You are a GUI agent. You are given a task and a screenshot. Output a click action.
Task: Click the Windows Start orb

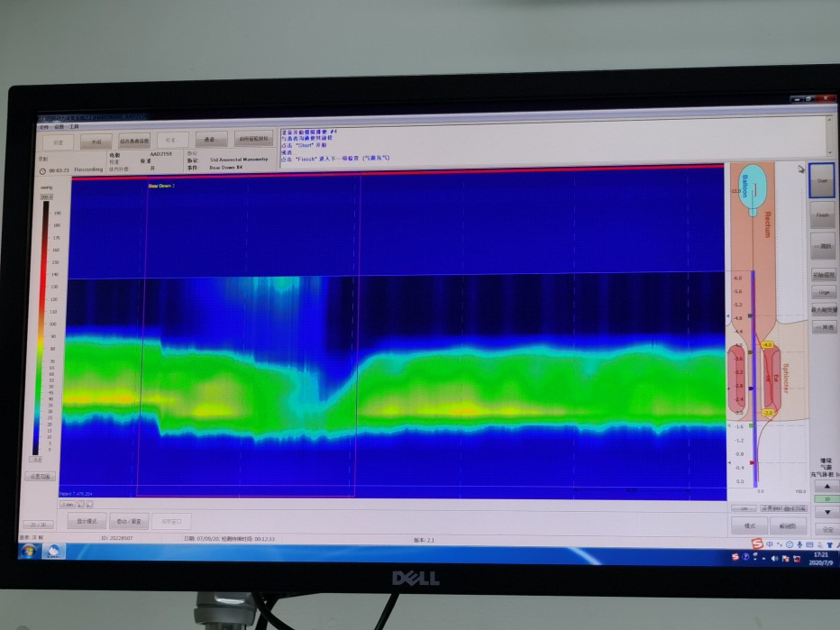(28, 550)
